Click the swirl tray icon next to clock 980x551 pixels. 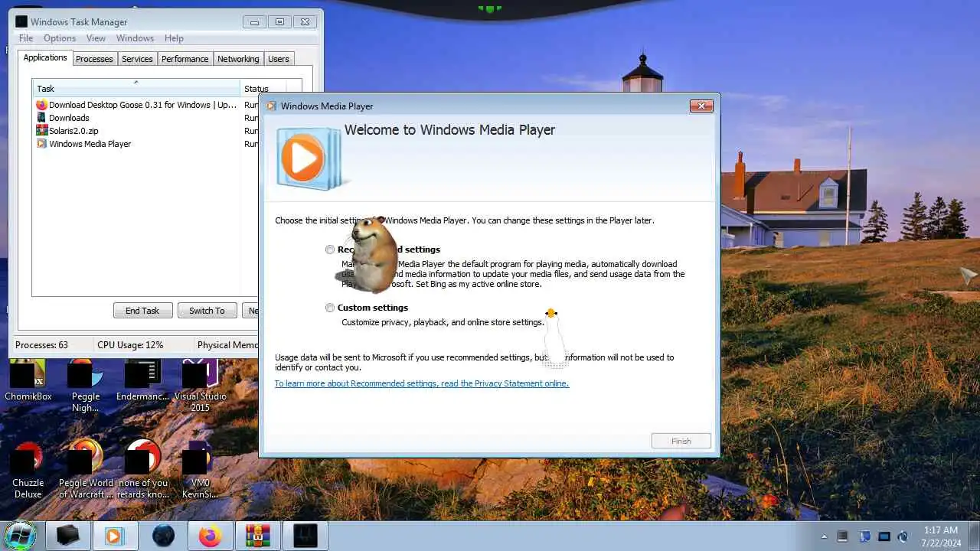tap(903, 536)
